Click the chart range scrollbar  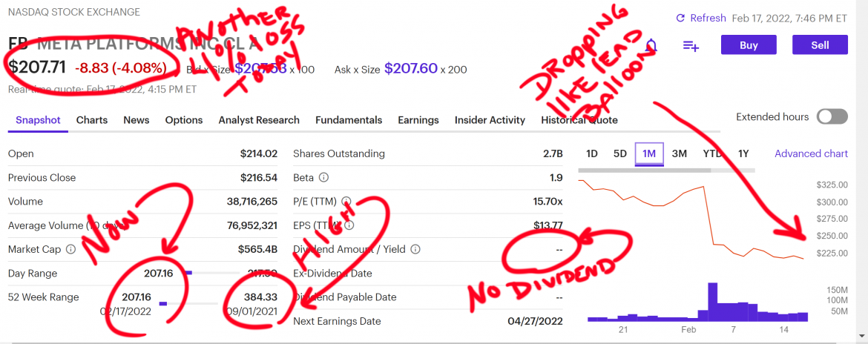tap(645, 171)
